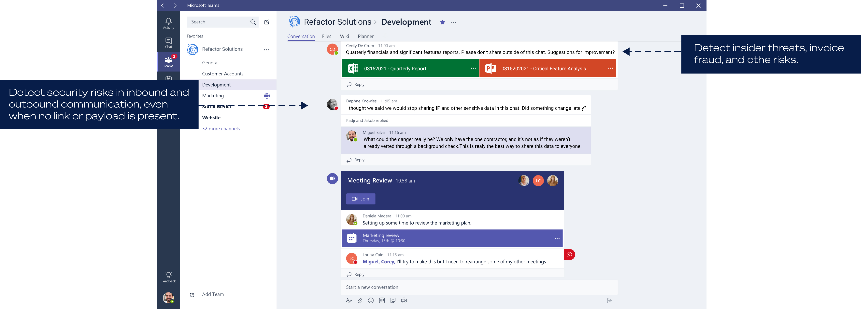The width and height of the screenshot is (868, 309).
Task: Open the 03152021 Quarterly Report Excel file
Action: (x=410, y=68)
